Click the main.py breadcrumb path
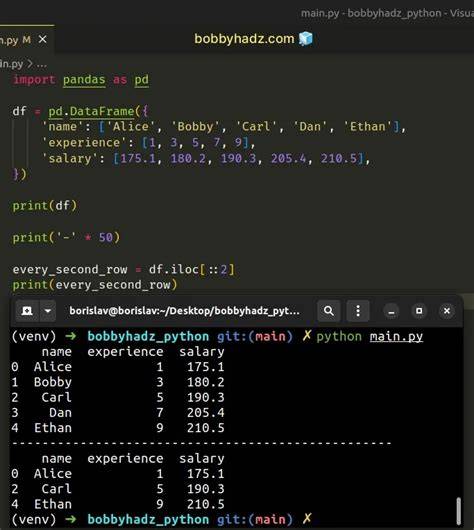 (x=11, y=64)
